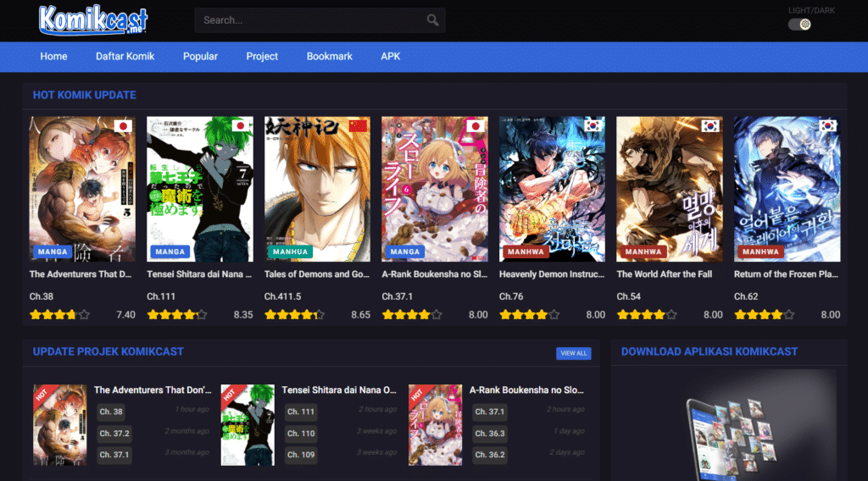Click star rating with score 8.35
Screen dimensions: 868x481
[x=177, y=314]
